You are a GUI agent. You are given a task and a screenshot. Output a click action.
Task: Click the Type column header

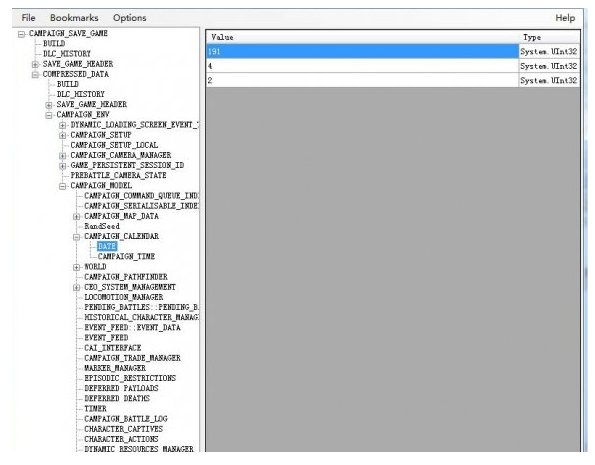click(549, 37)
